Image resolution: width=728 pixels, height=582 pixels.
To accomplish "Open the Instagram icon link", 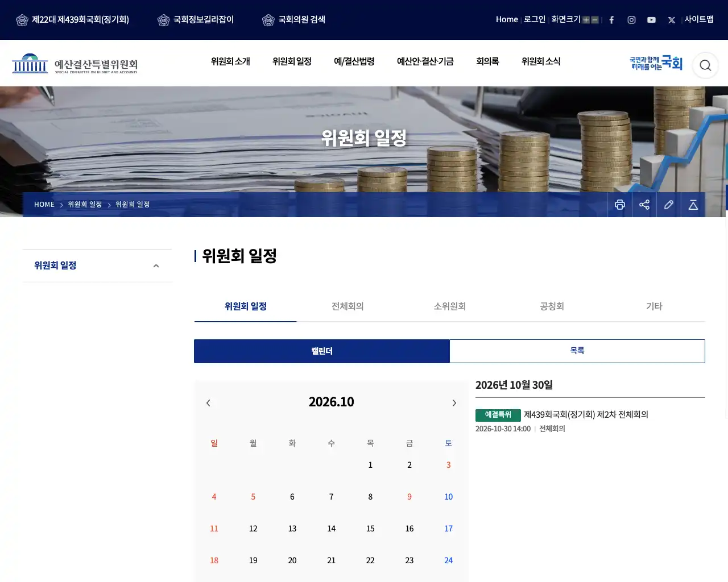I will (631, 20).
